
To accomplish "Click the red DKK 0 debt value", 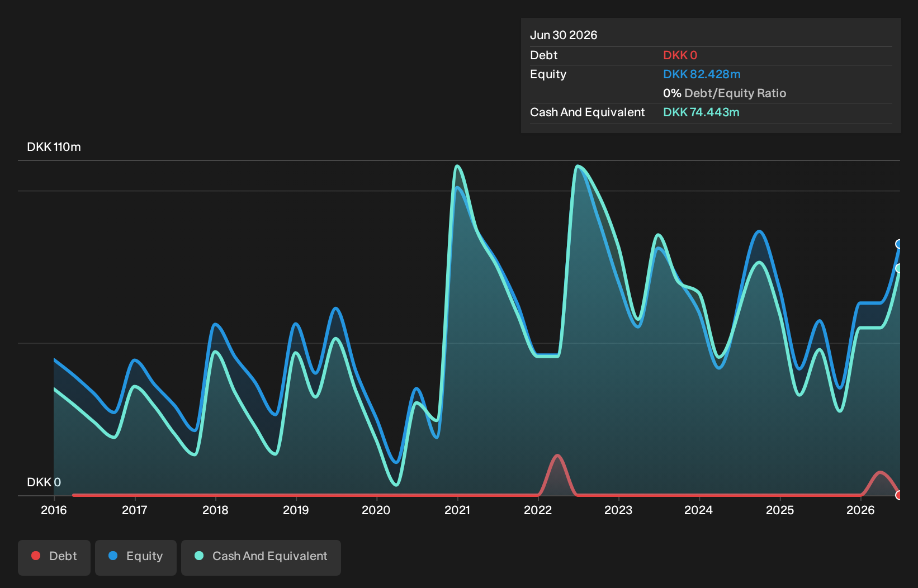I will tap(680, 55).
